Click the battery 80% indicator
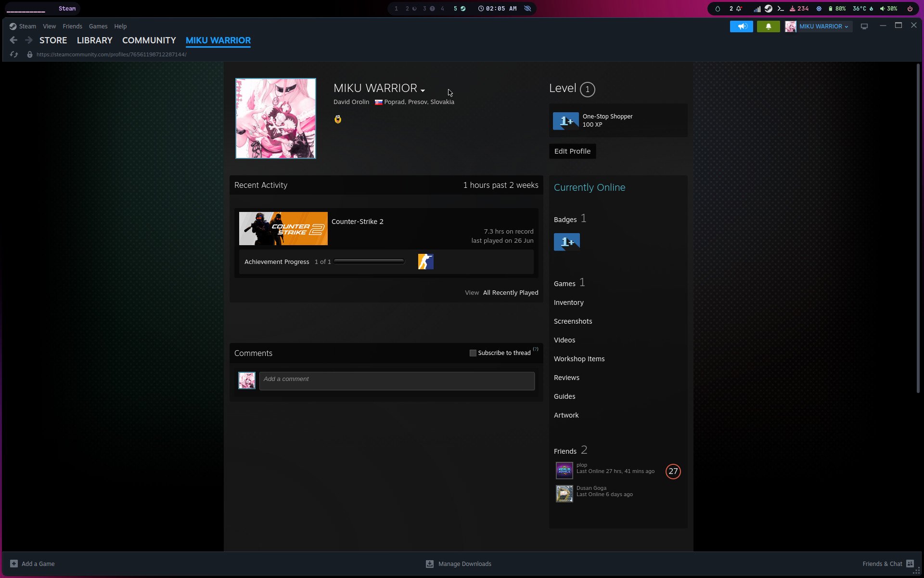The image size is (924, 578). [837, 9]
